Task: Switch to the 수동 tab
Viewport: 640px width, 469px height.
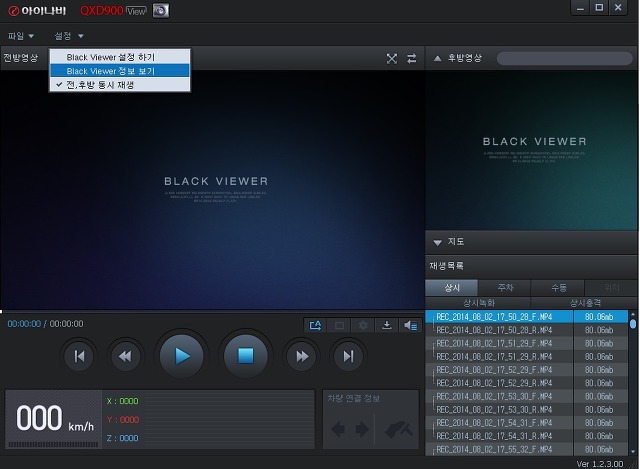Action: [558, 288]
